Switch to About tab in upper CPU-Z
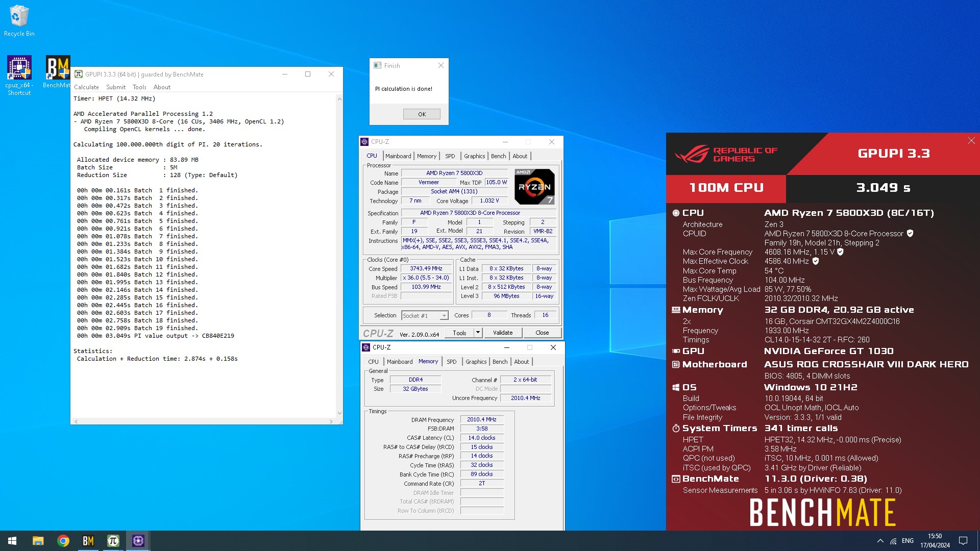Screen dimensions: 980x551 tap(520, 156)
